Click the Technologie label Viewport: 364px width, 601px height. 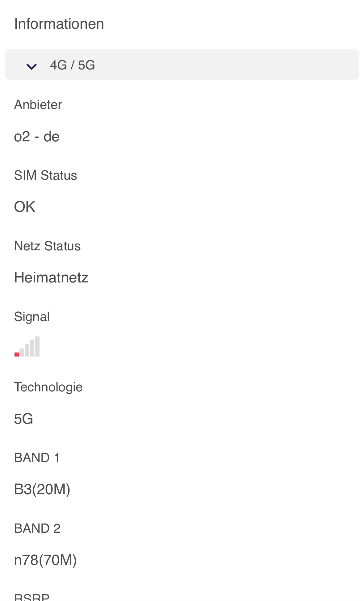(48, 387)
